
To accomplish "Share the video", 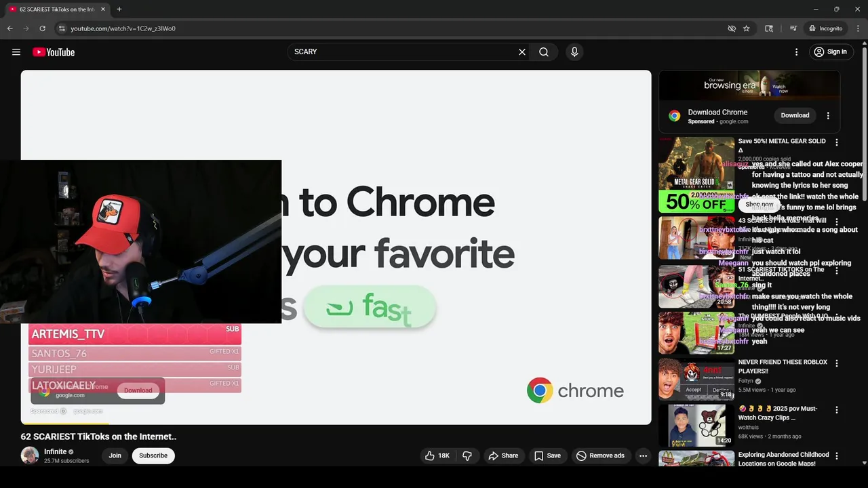I will pyautogui.click(x=503, y=455).
